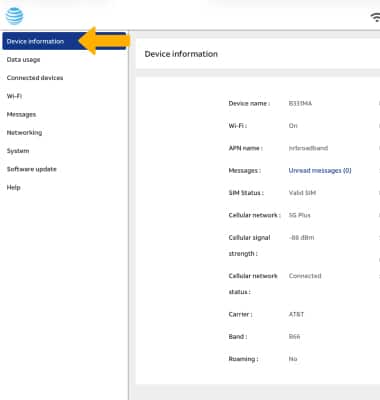Open the Device information menu item
Image resolution: width=380 pixels, height=400 pixels.
click(x=64, y=41)
